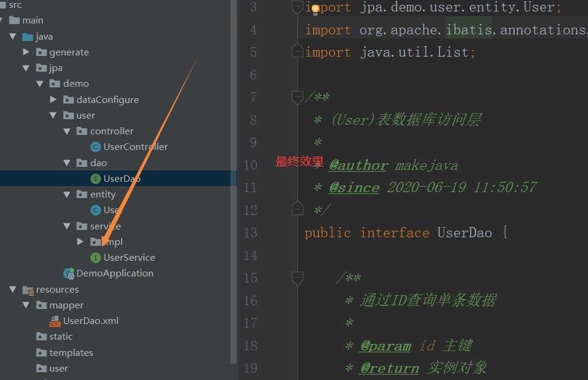Screen dimensions: 588x380
Task: Click the entity package folder icon
Action: pos(82,195)
